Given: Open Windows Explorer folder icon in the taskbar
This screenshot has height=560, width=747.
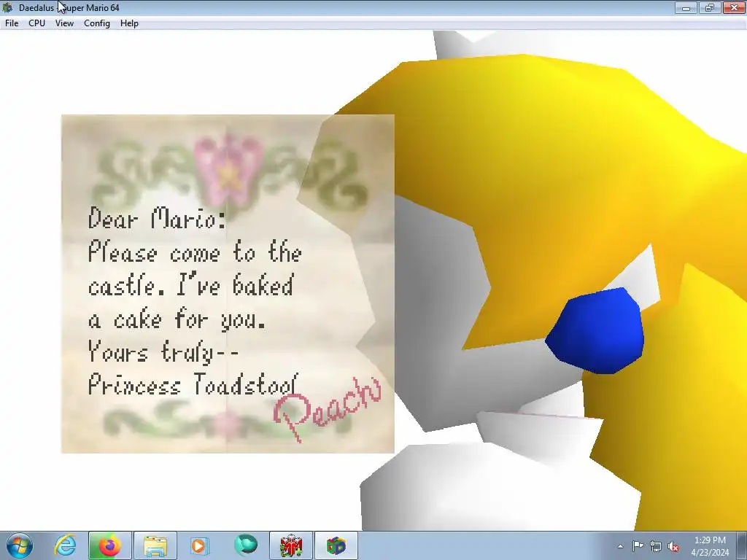Looking at the screenshot, I should point(155,545).
